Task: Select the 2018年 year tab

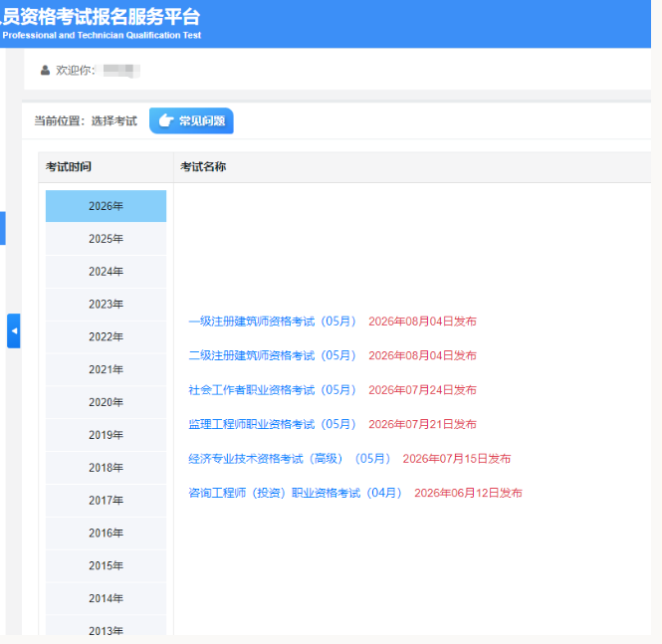Action: coord(106,468)
